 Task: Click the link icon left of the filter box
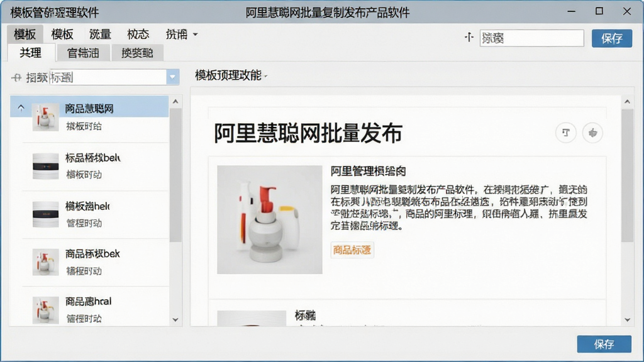[x=16, y=77]
